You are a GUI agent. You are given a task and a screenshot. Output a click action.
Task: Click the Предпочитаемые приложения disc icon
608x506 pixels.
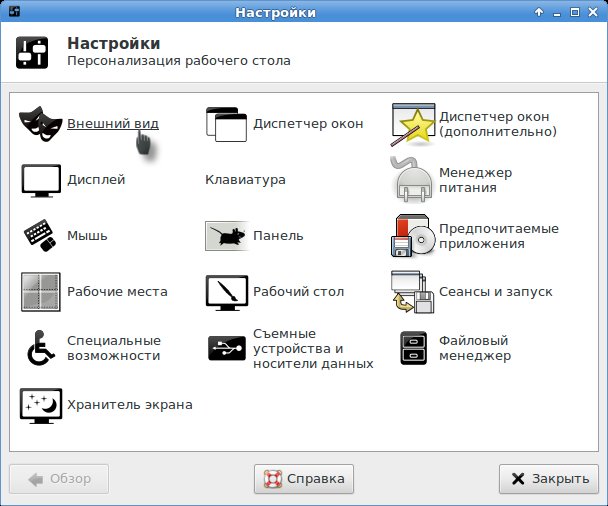[413, 236]
